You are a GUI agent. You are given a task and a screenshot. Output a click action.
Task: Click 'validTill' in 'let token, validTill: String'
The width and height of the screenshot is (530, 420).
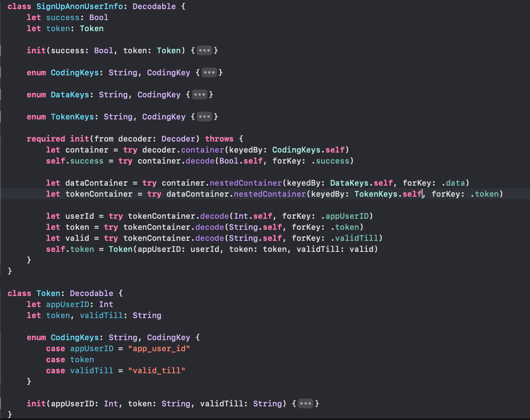click(101, 315)
